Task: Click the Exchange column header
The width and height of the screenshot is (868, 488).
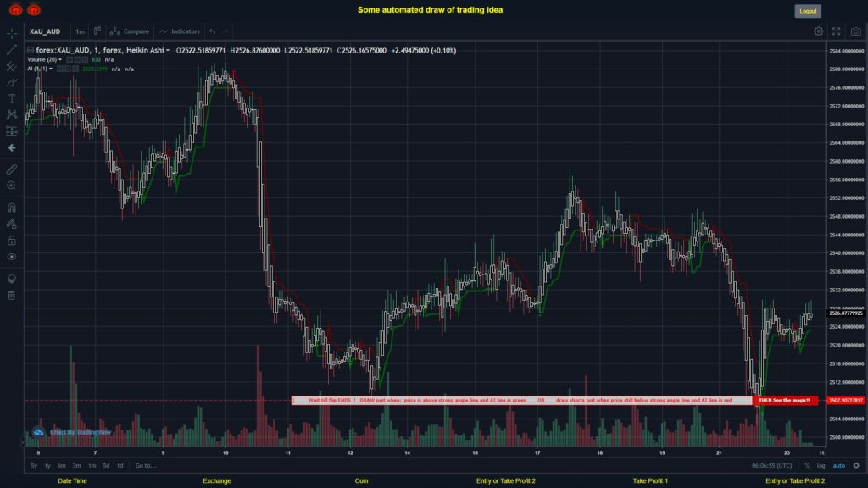Action: [x=216, y=481]
